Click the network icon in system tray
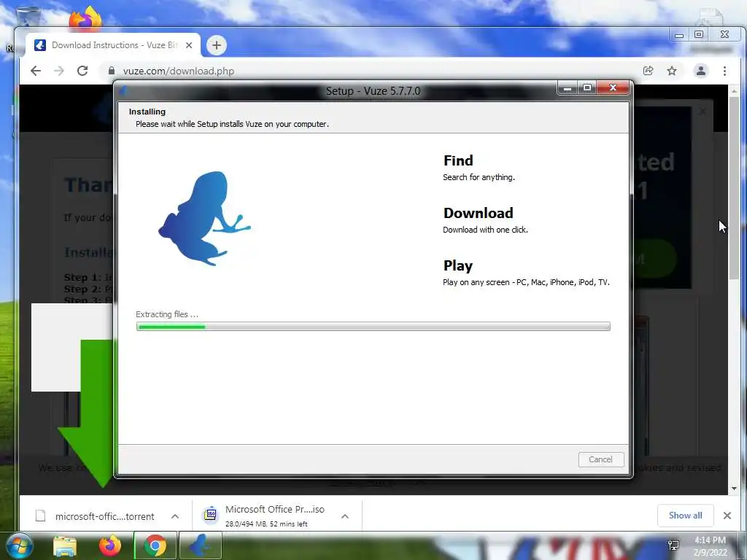The height and width of the screenshot is (560, 747). click(x=673, y=545)
